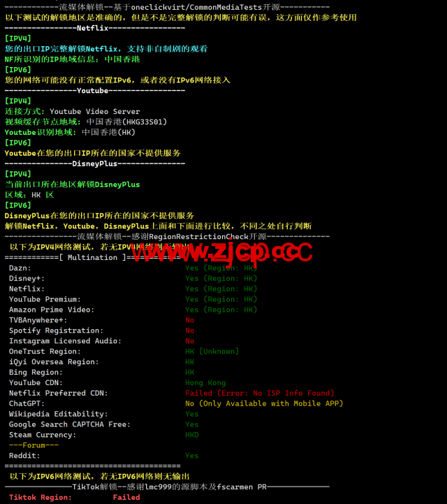This screenshot has width=447, height=504.
Task: Click the 'No' value beside TVBAnywhere+
Action: tap(190, 320)
